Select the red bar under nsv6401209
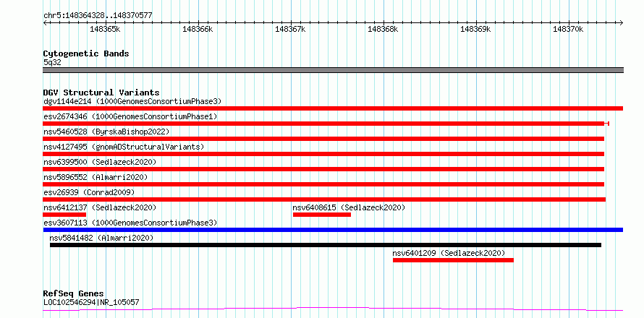This screenshot has width=644, height=318. tap(454, 260)
